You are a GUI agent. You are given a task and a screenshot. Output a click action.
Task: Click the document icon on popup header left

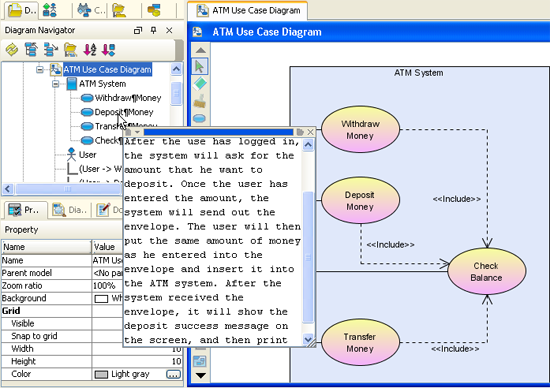click(x=128, y=132)
